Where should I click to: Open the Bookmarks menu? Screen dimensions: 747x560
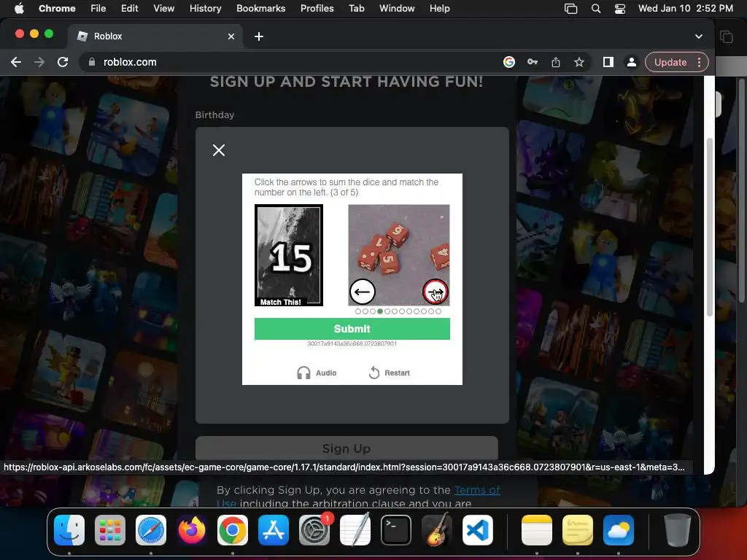[x=260, y=9]
